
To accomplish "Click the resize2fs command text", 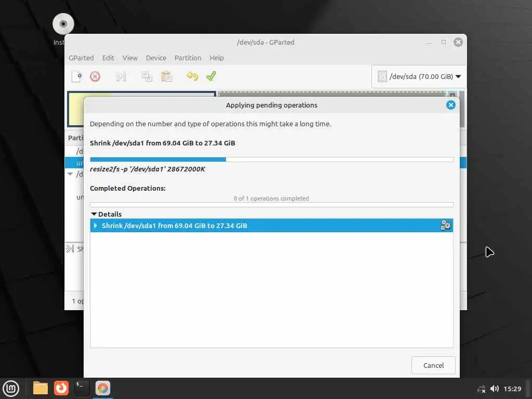I will 147,169.
